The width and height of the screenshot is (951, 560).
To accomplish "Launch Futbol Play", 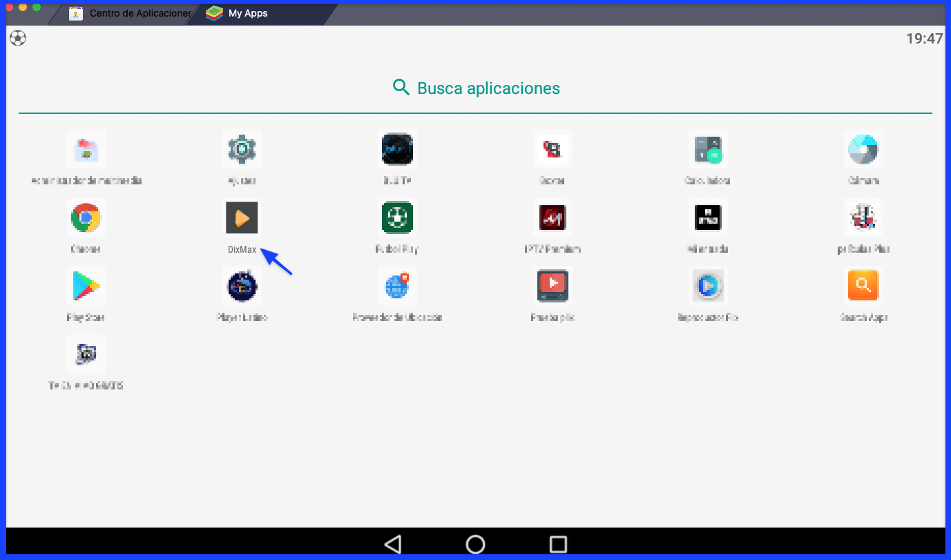I will click(397, 218).
